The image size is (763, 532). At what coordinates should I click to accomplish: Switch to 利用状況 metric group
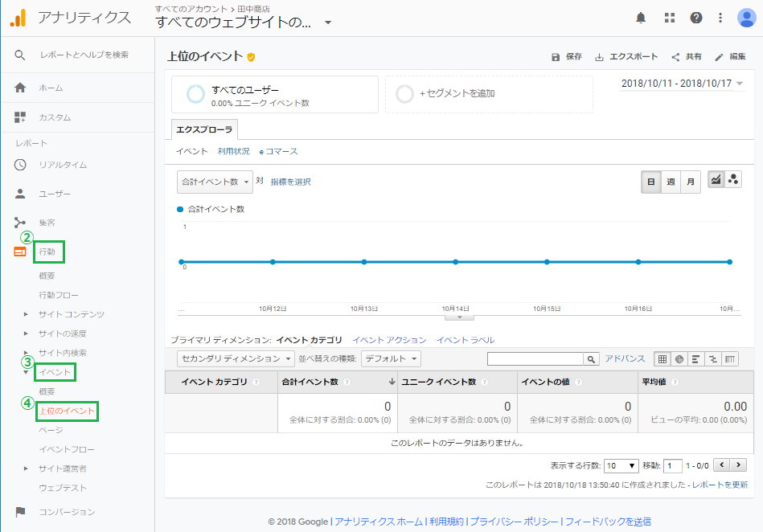(x=234, y=151)
